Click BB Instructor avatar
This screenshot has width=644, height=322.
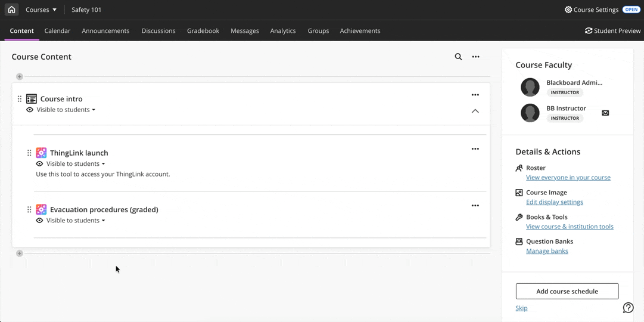coord(530,113)
